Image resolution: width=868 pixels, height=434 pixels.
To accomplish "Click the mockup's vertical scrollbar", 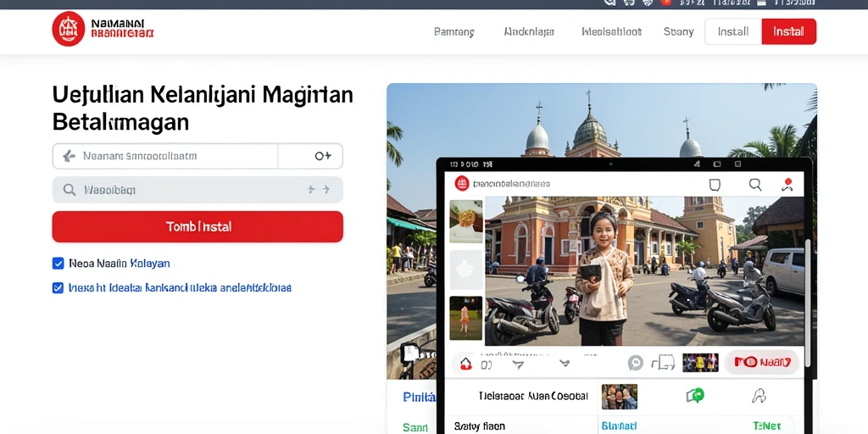I will click(808, 302).
